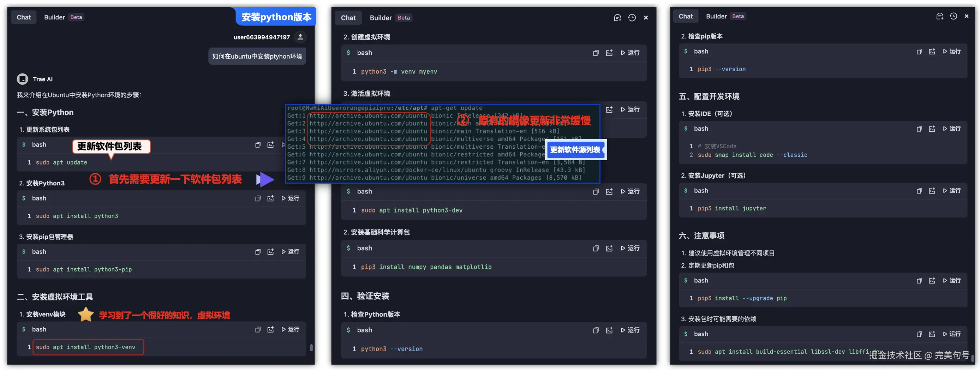The width and height of the screenshot is (980, 370).
Task: Run the build-essential install command
Action: [x=952, y=334]
